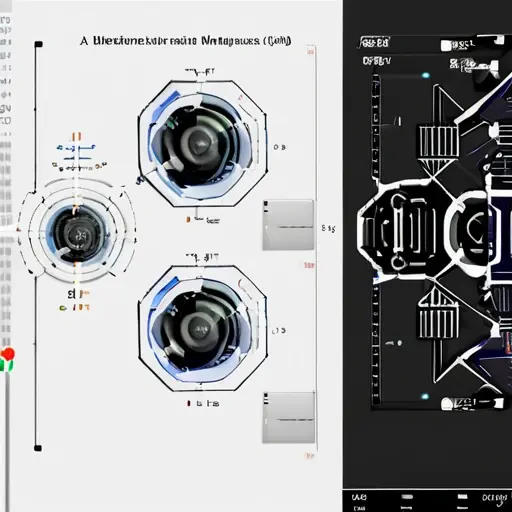The height and width of the screenshot is (512, 512).
Task: Open the upper gray preview panel
Action: [288, 225]
